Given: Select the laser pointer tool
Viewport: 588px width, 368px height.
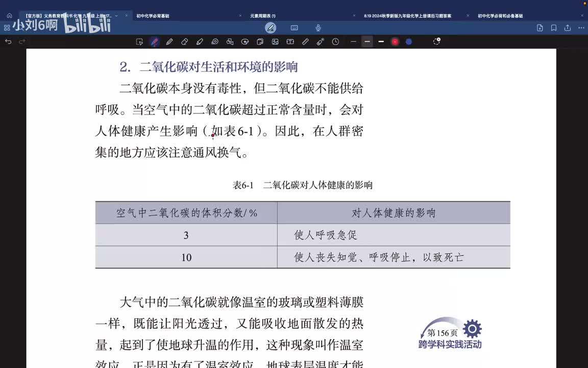Looking at the screenshot, I should (x=320, y=42).
